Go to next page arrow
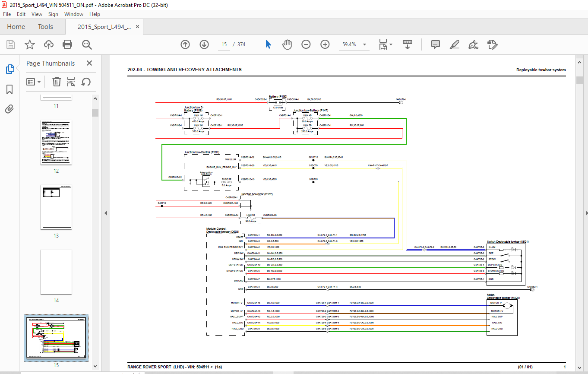 204,44
